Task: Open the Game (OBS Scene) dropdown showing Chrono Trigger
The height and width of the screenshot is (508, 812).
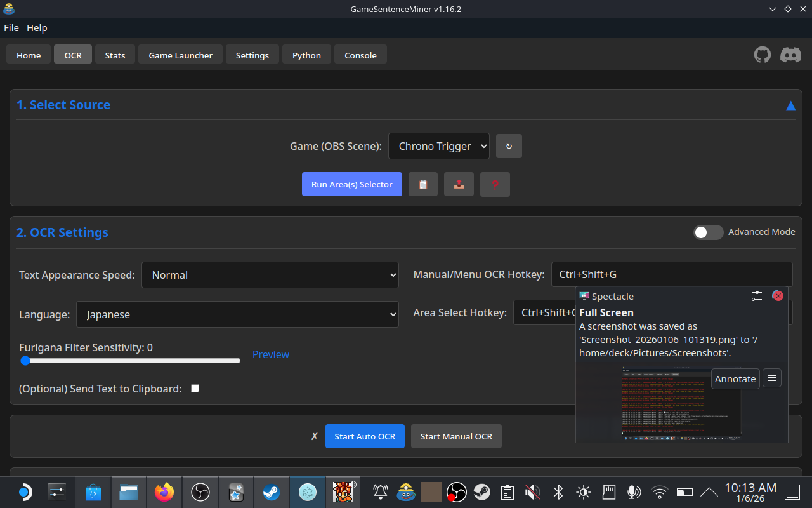Action: click(438, 146)
